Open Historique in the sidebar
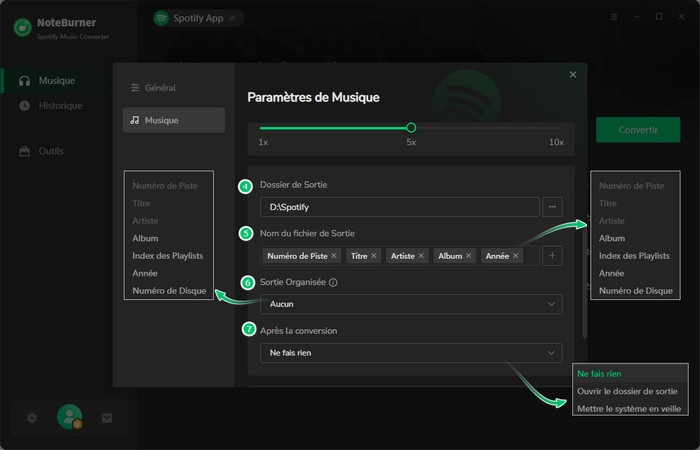The width and height of the screenshot is (700, 450). (x=51, y=106)
